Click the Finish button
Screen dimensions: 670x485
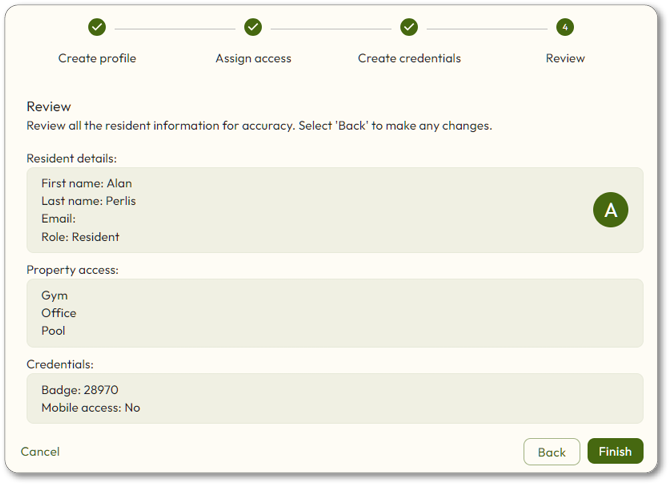point(615,451)
